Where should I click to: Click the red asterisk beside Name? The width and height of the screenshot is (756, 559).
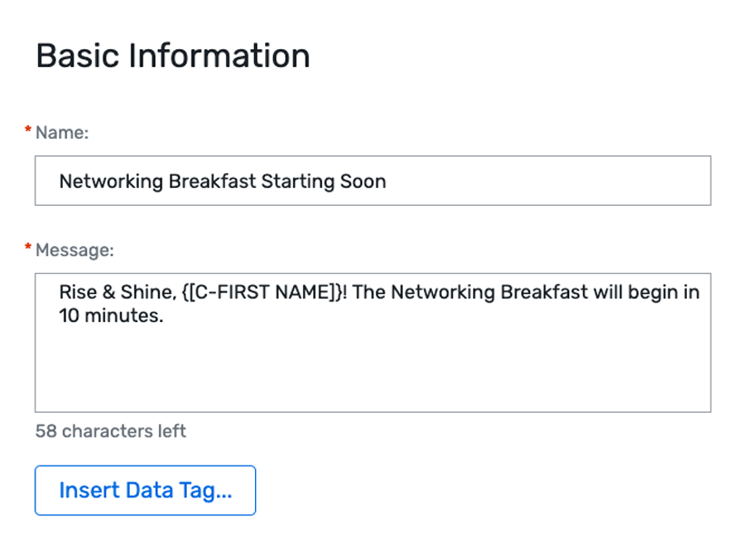28,130
